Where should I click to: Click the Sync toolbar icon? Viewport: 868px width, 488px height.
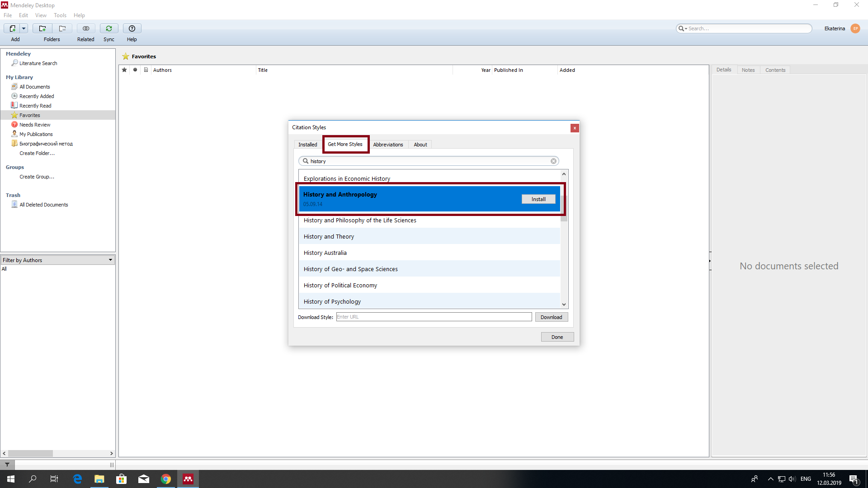[x=109, y=28]
